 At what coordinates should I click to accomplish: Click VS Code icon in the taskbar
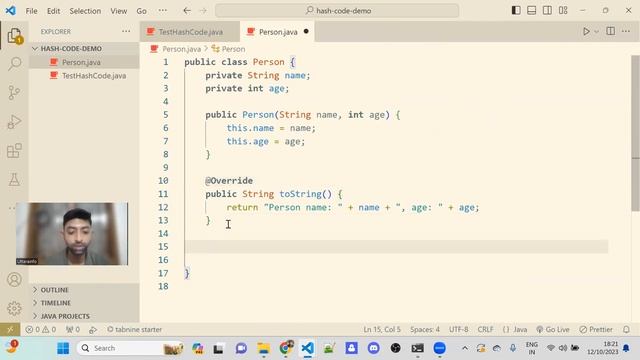click(307, 348)
